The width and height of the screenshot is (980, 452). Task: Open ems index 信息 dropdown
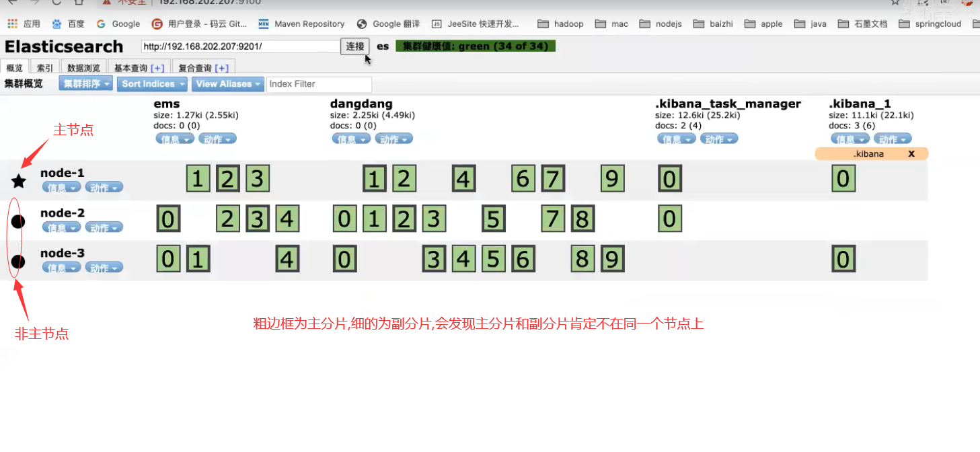click(175, 139)
